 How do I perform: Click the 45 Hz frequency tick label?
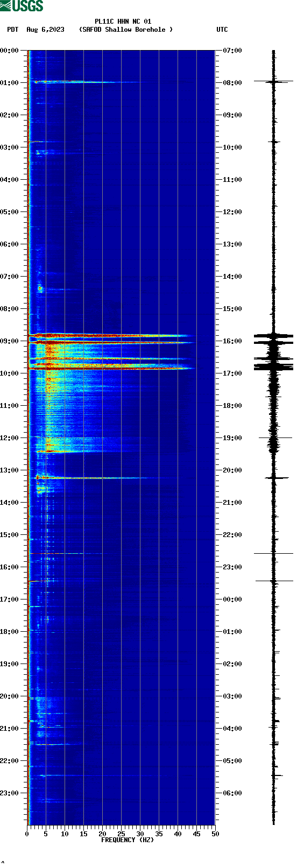tap(196, 834)
